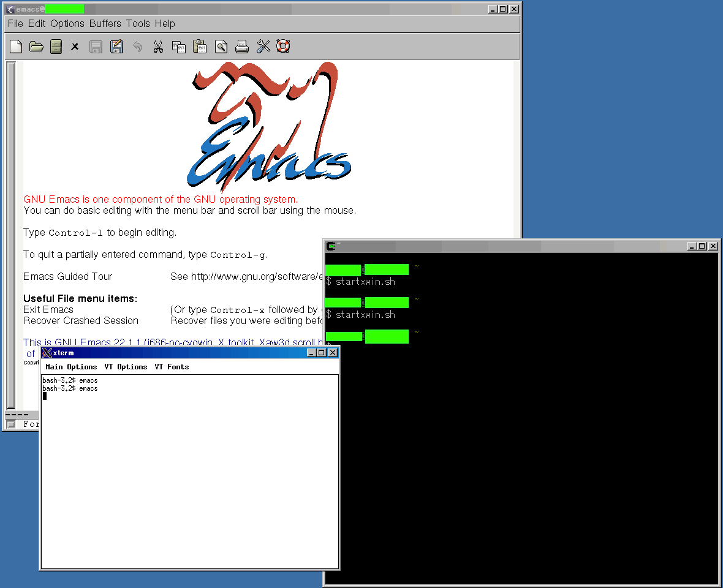Click the Emacs window title bar icon
Screen dimensions: 723x588
tap(10, 9)
